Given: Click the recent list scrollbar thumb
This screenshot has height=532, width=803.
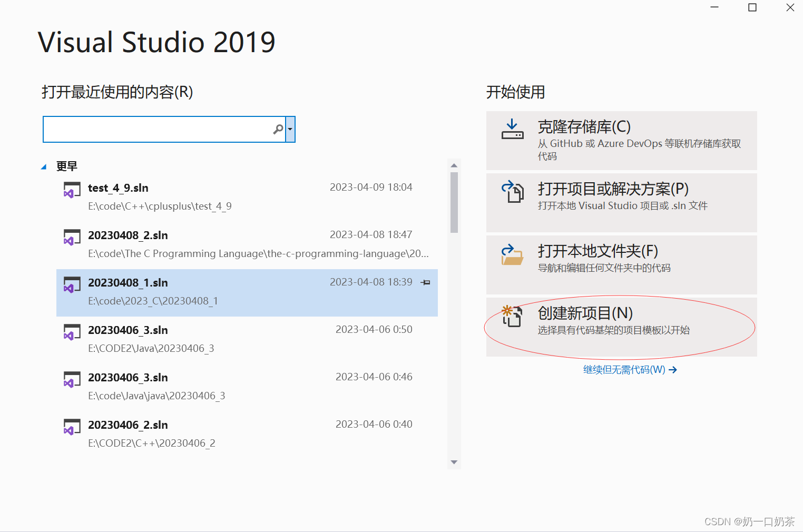Looking at the screenshot, I should (x=454, y=203).
